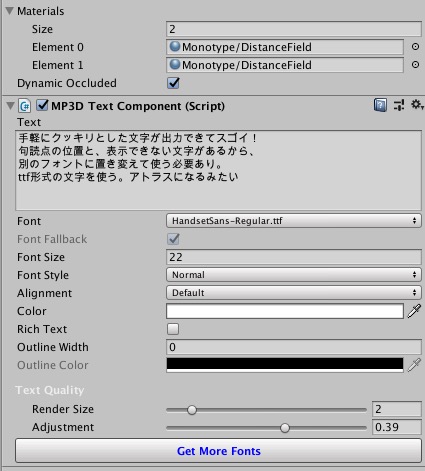
Task: Click the Materials Size label
Action: [x=42, y=29]
